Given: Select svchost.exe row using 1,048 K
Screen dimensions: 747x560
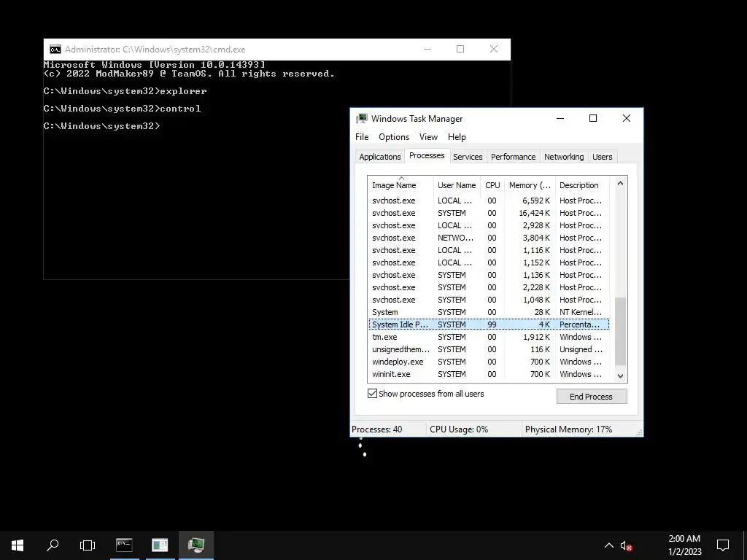Looking at the screenshot, I should (x=489, y=300).
